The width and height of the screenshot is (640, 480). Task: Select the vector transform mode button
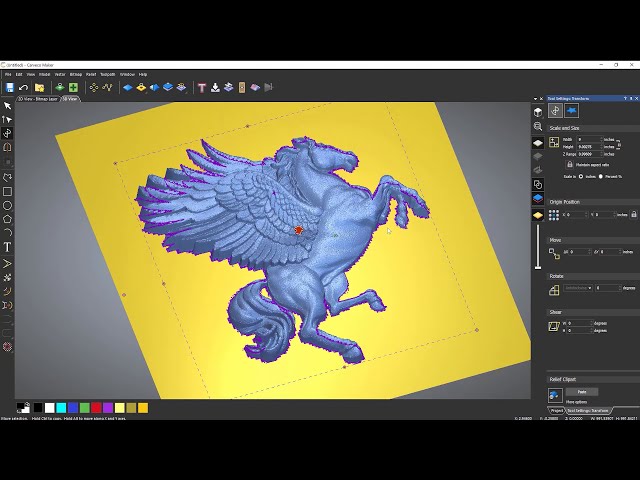(555, 111)
